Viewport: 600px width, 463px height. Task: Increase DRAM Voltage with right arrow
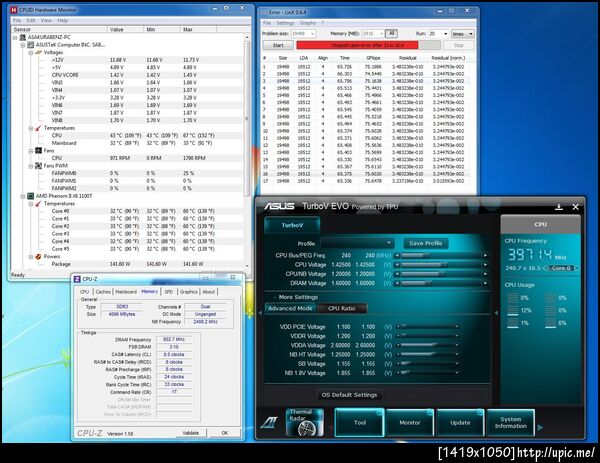tap(485, 283)
